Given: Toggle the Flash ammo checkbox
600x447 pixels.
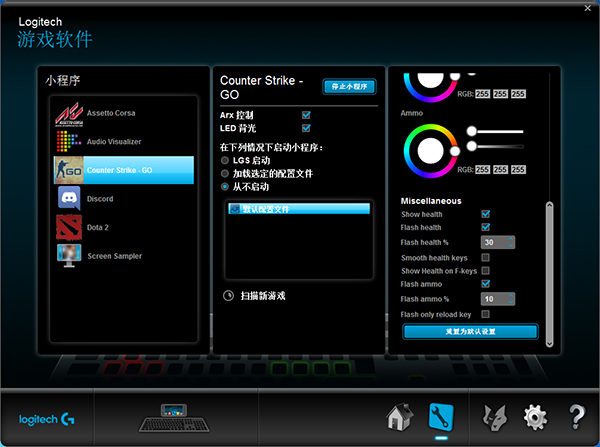Looking at the screenshot, I should (486, 284).
